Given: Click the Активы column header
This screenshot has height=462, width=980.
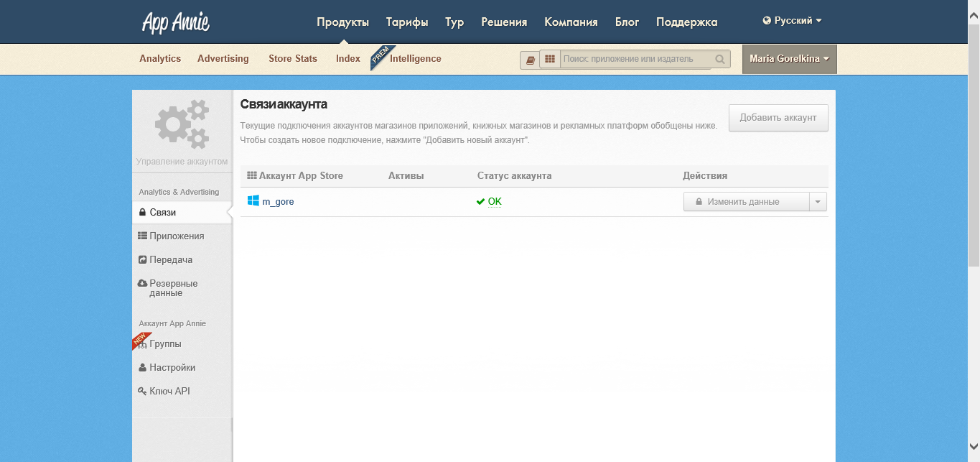Looking at the screenshot, I should click(x=406, y=176).
